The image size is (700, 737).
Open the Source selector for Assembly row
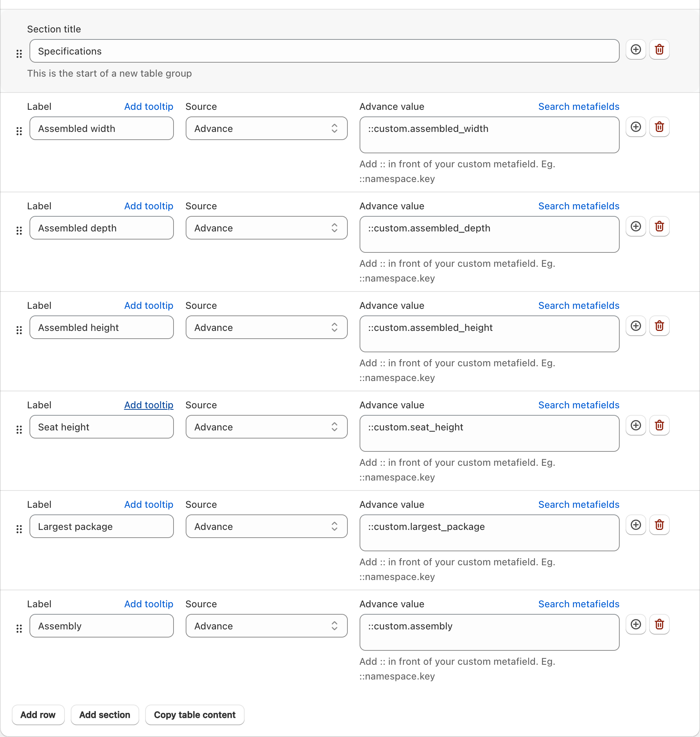click(266, 626)
